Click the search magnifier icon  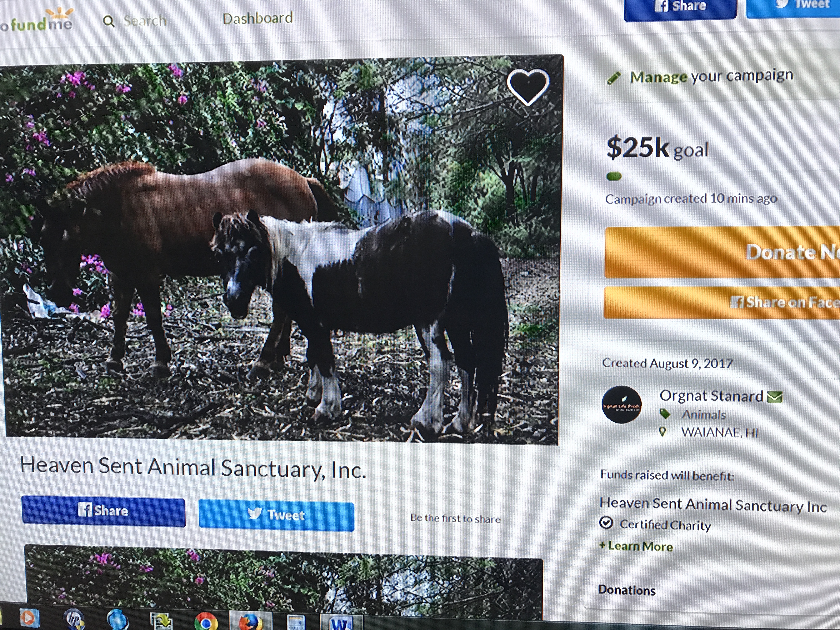[x=109, y=21]
